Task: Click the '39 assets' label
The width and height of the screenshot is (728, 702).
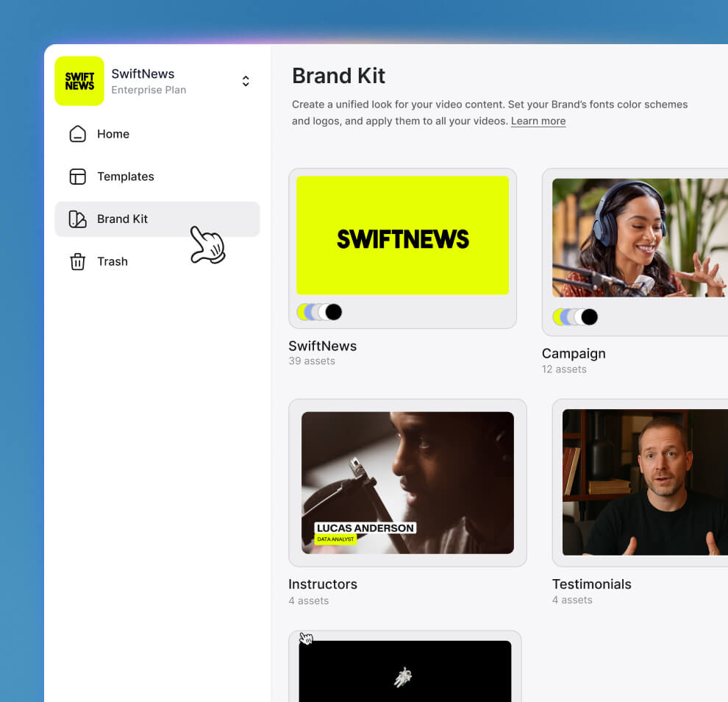Action: pyautogui.click(x=312, y=361)
